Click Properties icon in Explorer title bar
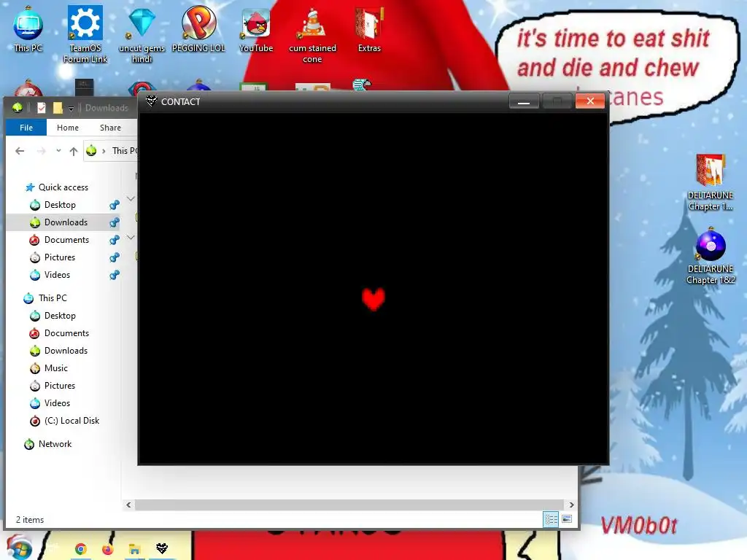 click(42, 108)
